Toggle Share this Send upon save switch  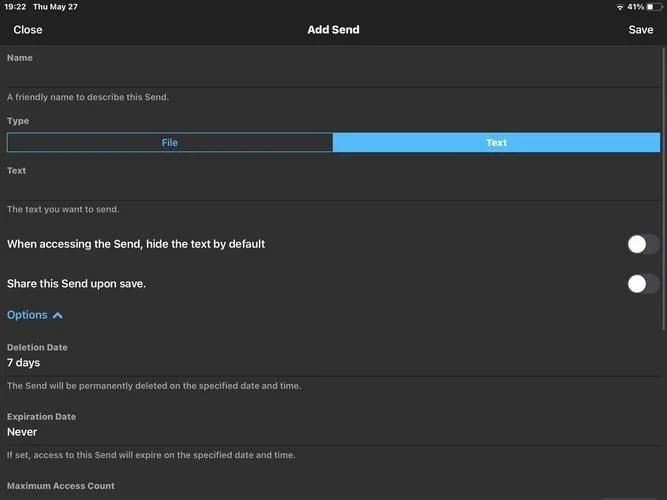(x=643, y=284)
